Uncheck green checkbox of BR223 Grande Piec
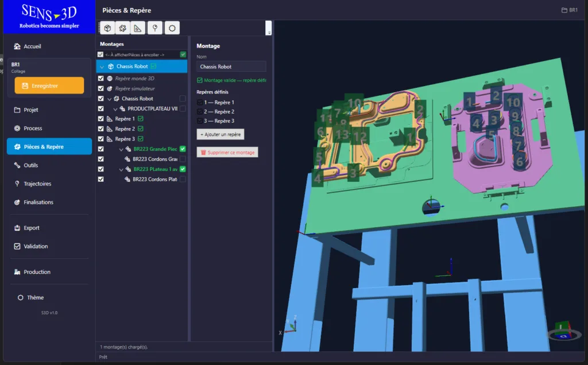 (183, 149)
